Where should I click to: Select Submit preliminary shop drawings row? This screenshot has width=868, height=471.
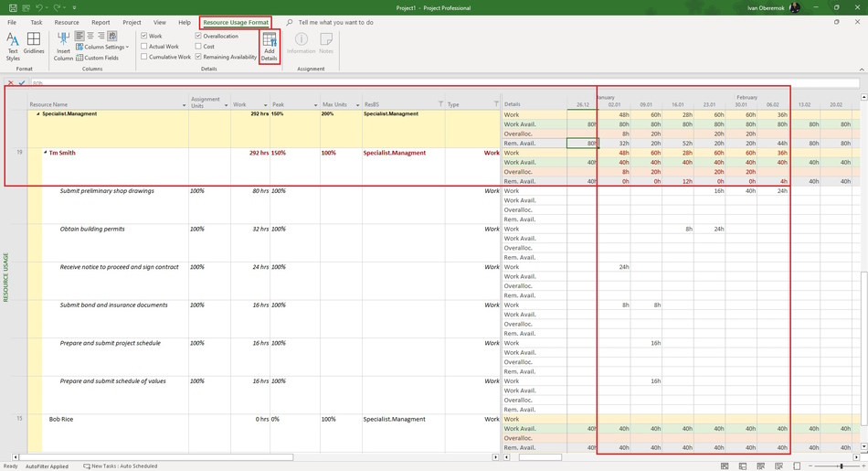click(x=107, y=190)
